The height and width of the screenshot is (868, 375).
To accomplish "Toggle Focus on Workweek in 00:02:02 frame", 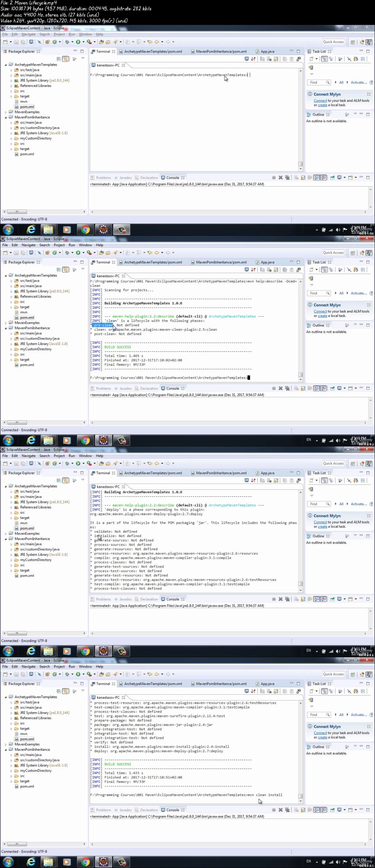I will [x=340, y=269].
